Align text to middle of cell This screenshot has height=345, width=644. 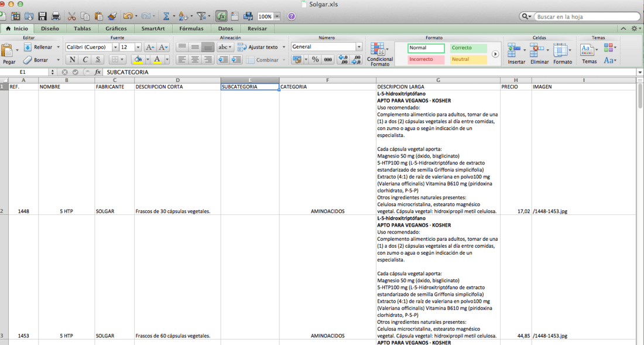[x=195, y=47]
